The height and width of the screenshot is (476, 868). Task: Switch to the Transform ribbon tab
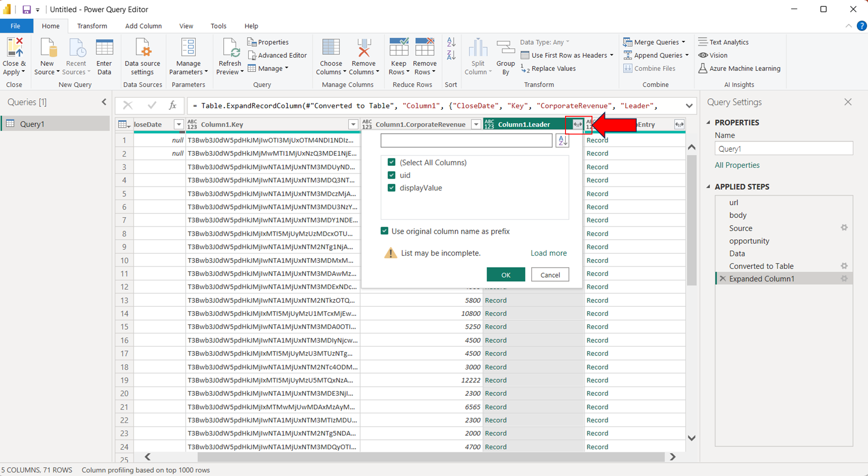(x=92, y=26)
